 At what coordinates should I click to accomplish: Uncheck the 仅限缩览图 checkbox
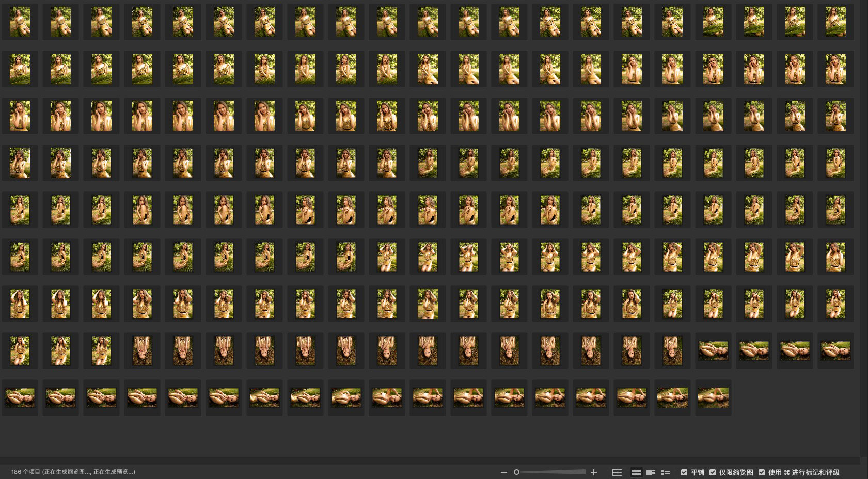click(x=713, y=472)
